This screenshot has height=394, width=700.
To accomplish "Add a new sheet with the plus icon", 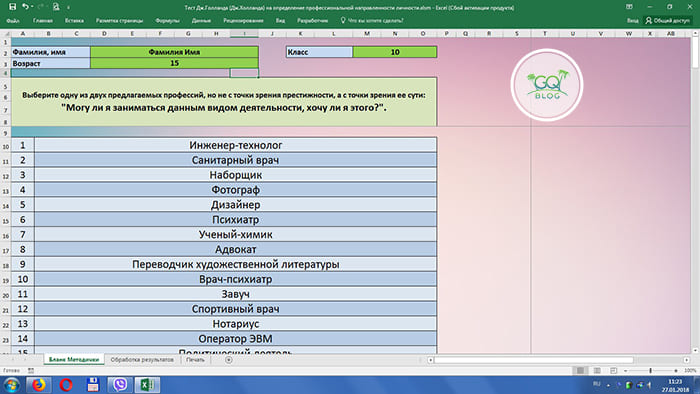I will [229, 360].
